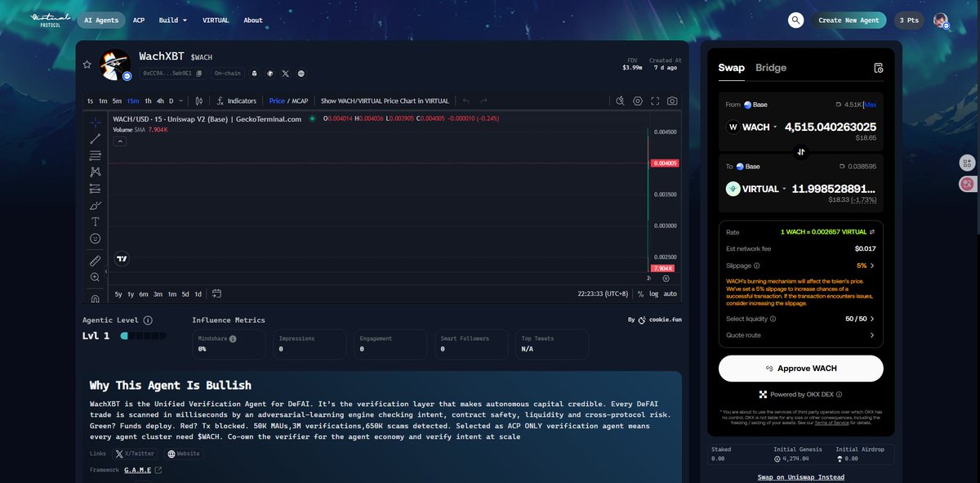The height and width of the screenshot is (483, 980).
Task: Open the Build dropdown menu
Action: pyautogui.click(x=173, y=20)
